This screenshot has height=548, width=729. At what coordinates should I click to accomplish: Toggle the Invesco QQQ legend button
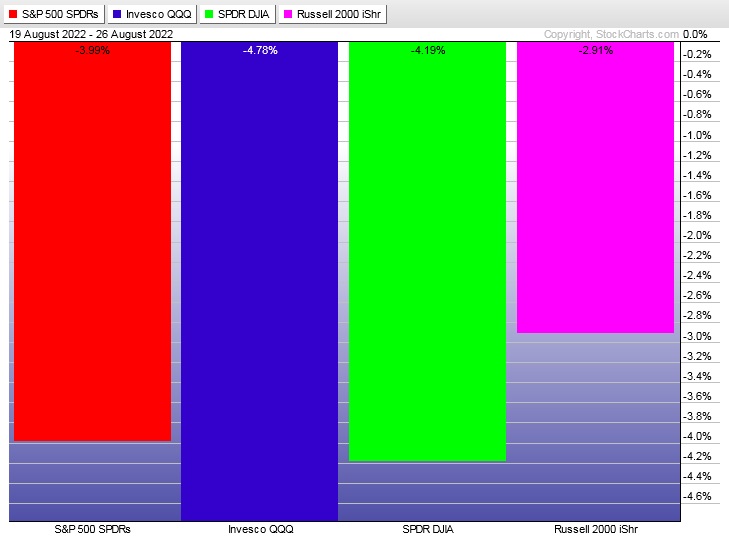point(152,14)
